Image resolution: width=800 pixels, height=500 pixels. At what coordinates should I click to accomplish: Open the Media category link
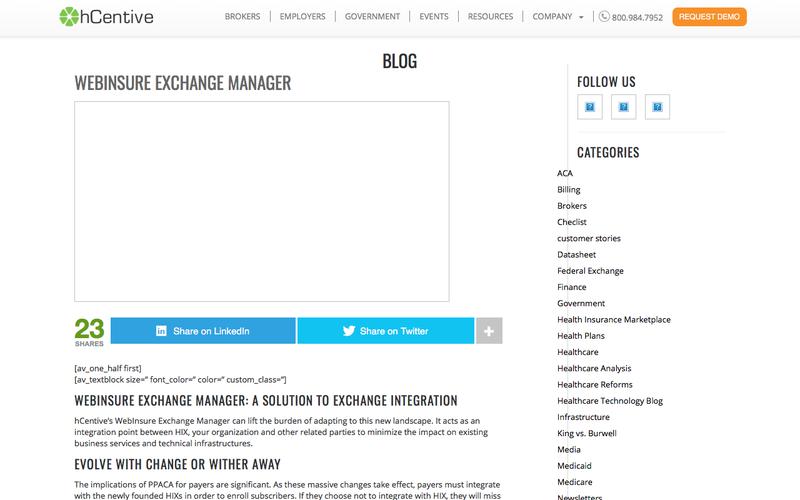[x=569, y=450]
